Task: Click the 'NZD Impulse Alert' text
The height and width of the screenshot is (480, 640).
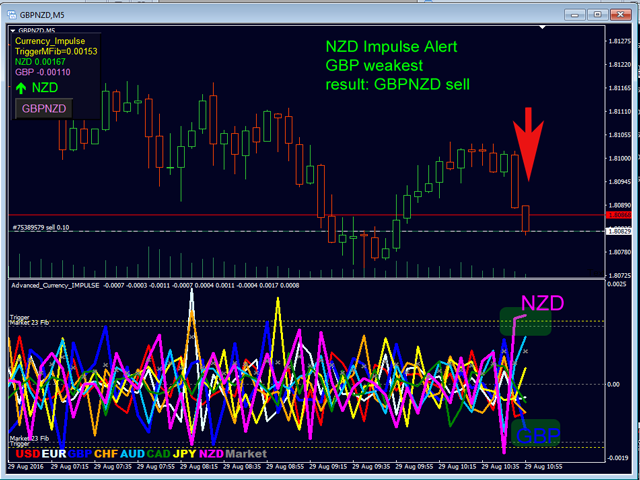Action: (x=391, y=47)
